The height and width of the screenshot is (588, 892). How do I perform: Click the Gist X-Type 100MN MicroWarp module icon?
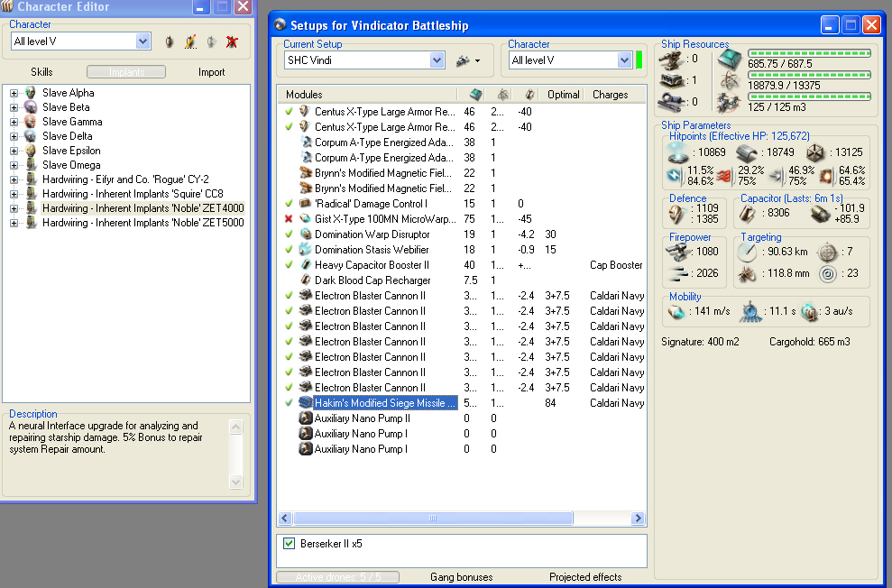pos(306,219)
